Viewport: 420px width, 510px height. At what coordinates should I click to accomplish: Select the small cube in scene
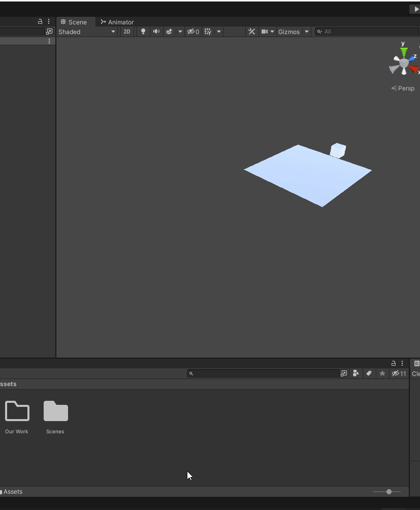pyautogui.click(x=338, y=150)
